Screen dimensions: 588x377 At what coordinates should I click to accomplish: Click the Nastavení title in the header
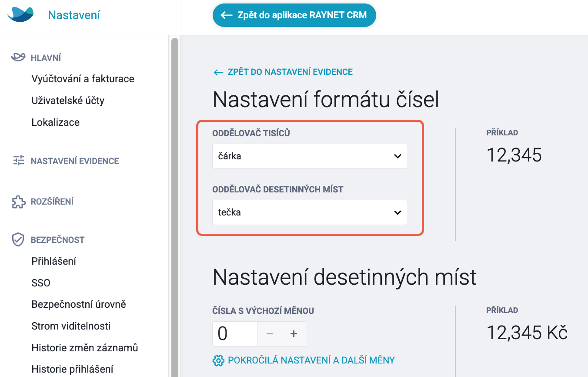tap(74, 15)
